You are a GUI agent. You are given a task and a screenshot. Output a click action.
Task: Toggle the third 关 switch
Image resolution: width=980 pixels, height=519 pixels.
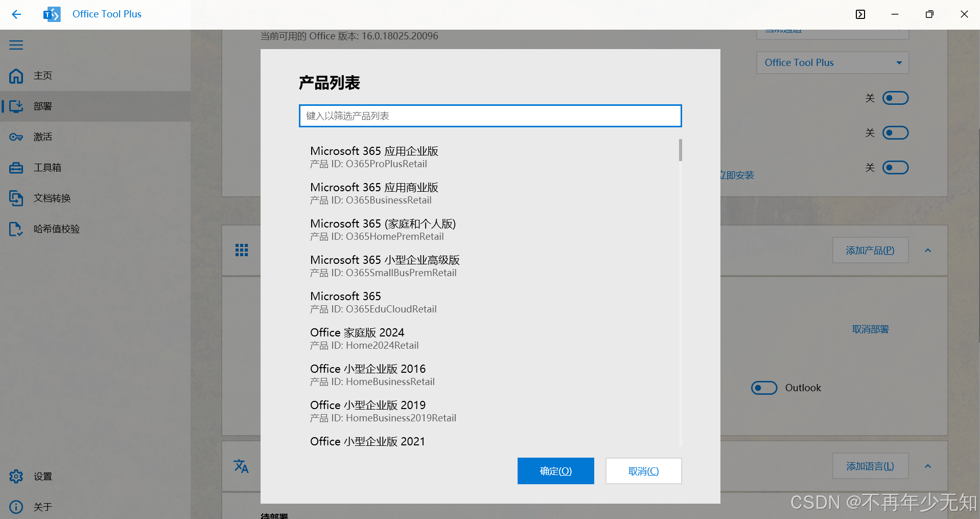click(896, 168)
